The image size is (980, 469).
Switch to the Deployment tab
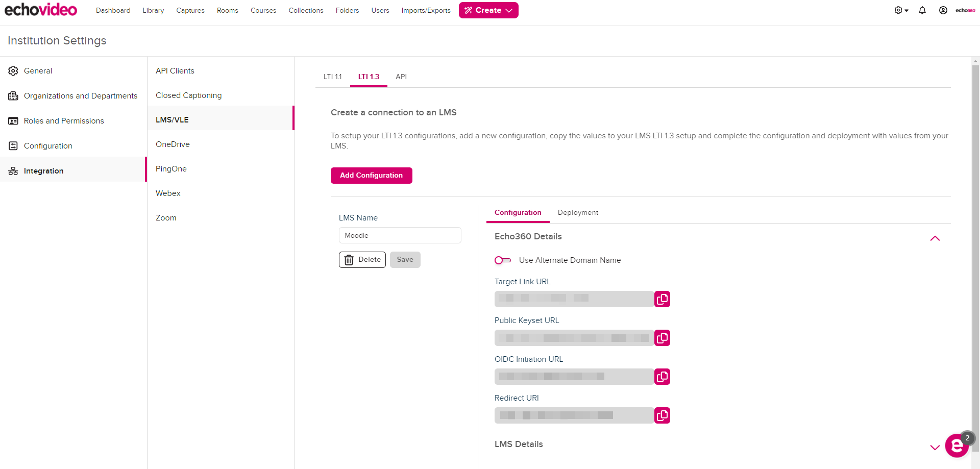click(578, 213)
